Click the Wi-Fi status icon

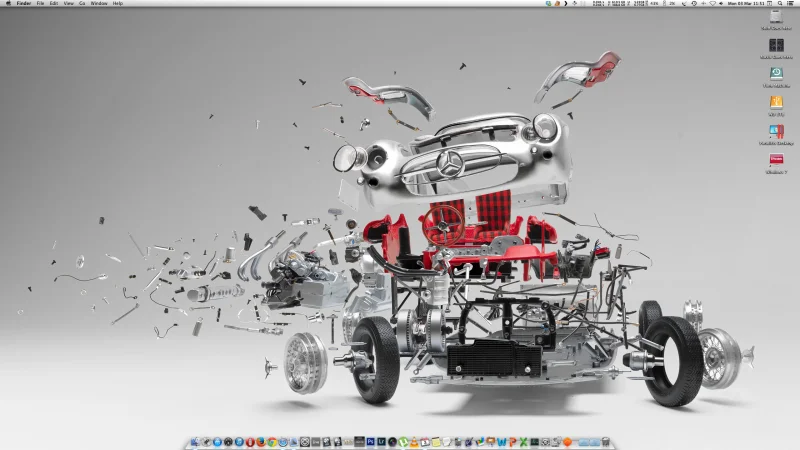(713, 3)
